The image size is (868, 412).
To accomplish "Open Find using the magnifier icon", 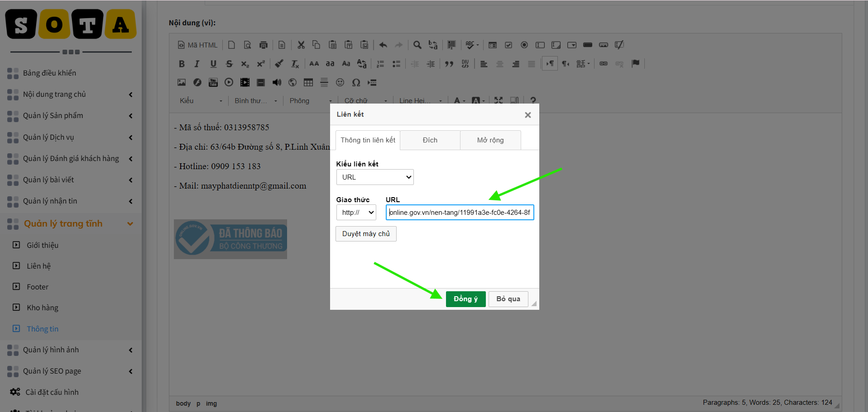I will click(x=417, y=45).
